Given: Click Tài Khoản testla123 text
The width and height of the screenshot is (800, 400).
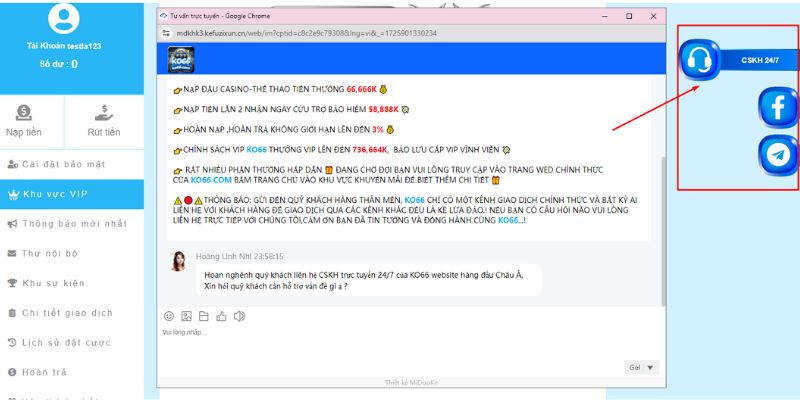Looking at the screenshot, I should [64, 46].
